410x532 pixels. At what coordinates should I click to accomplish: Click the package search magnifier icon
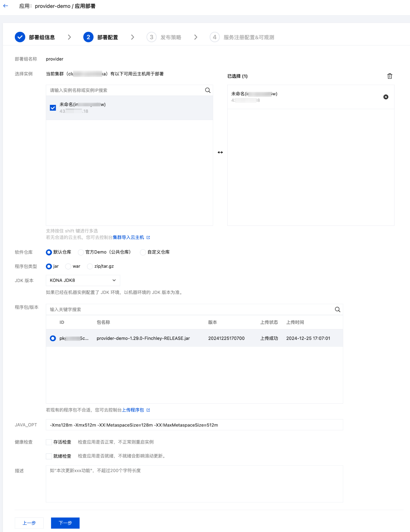point(338,310)
